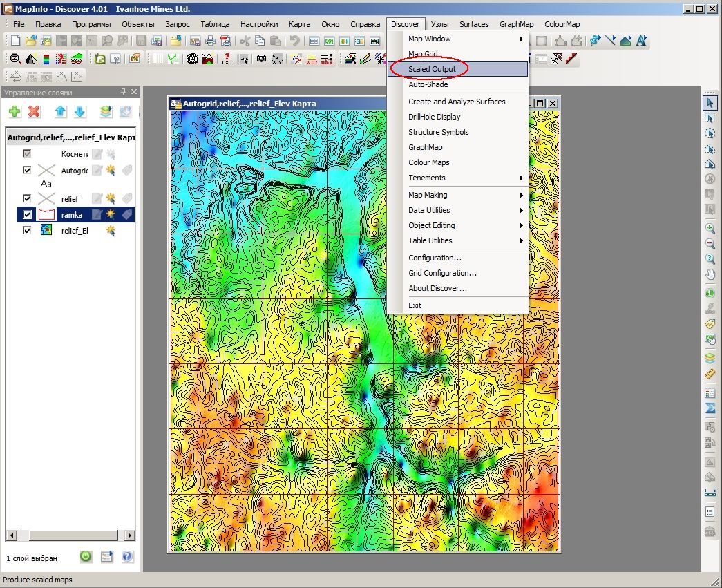Viewport: 722px width, 588px height.
Task: Click the green plus add layer icon
Action: (x=15, y=111)
